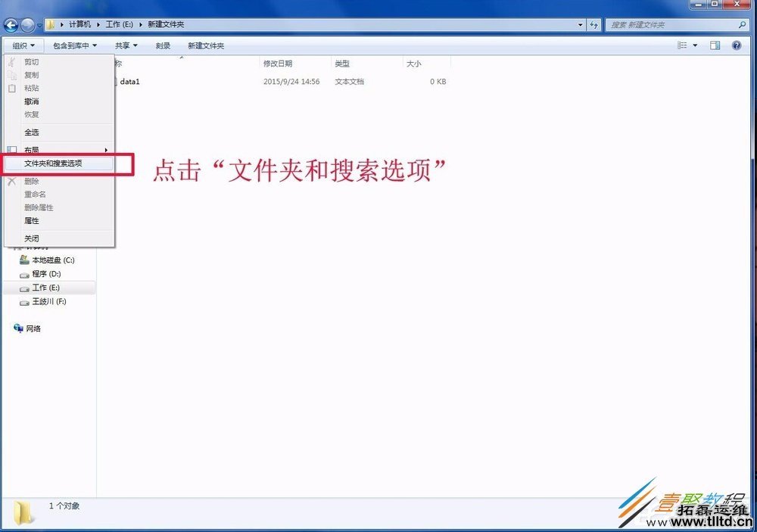Click the Back navigation arrow
The image size is (757, 532).
click(x=11, y=23)
